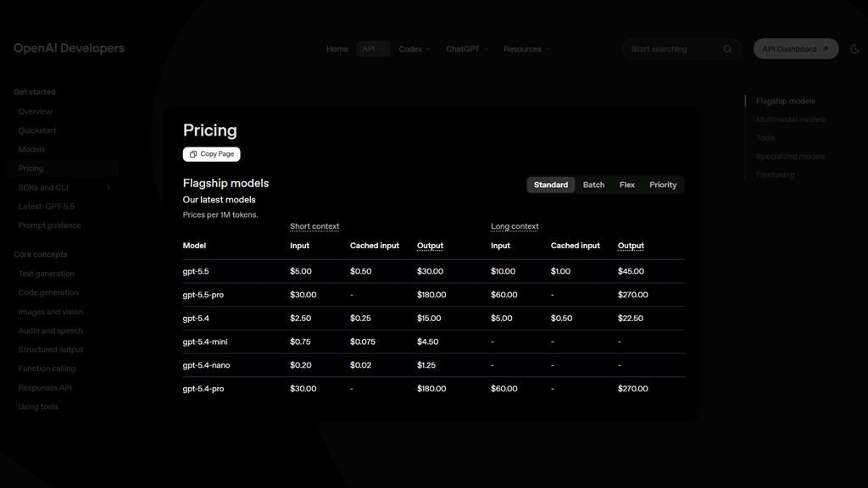Click the Copy Page button
Viewport: 868px width, 488px height.
click(211, 154)
